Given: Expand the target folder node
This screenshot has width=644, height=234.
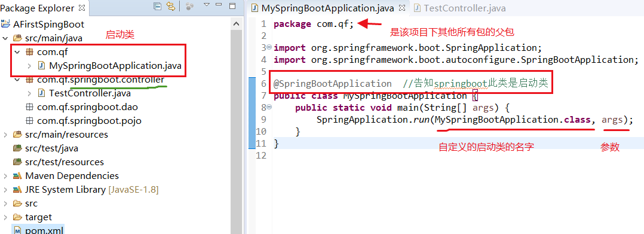Looking at the screenshot, I should click(5, 217).
